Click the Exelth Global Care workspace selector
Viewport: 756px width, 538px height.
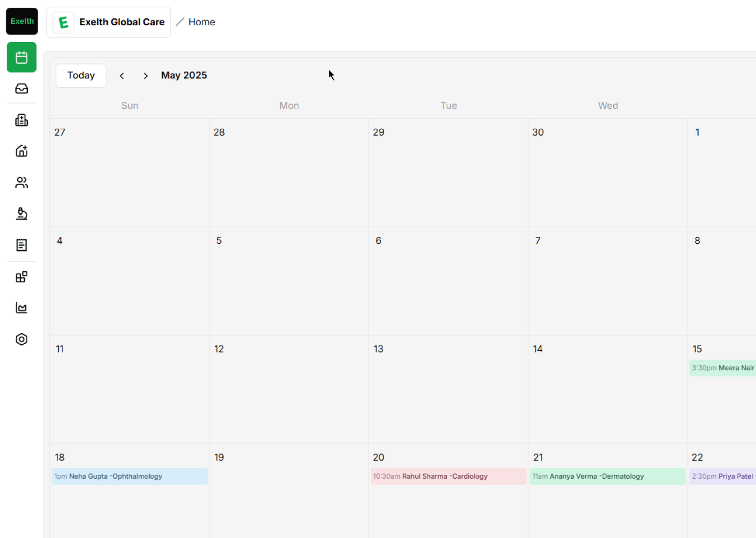[x=109, y=22]
